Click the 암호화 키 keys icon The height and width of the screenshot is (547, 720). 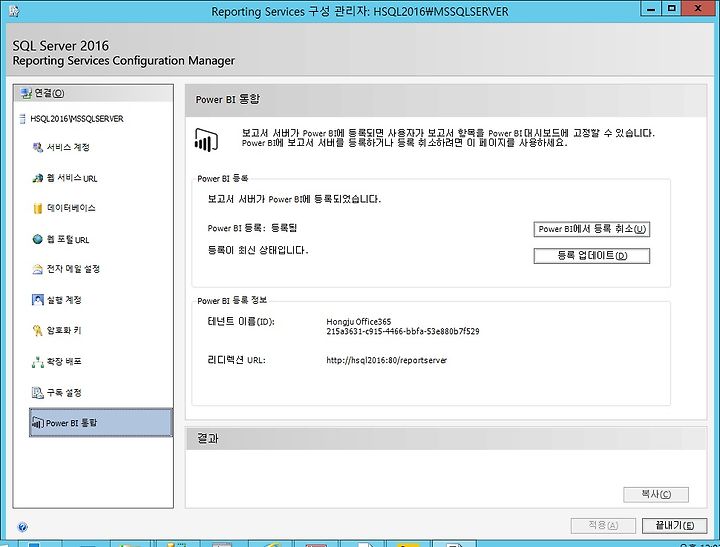[37, 330]
